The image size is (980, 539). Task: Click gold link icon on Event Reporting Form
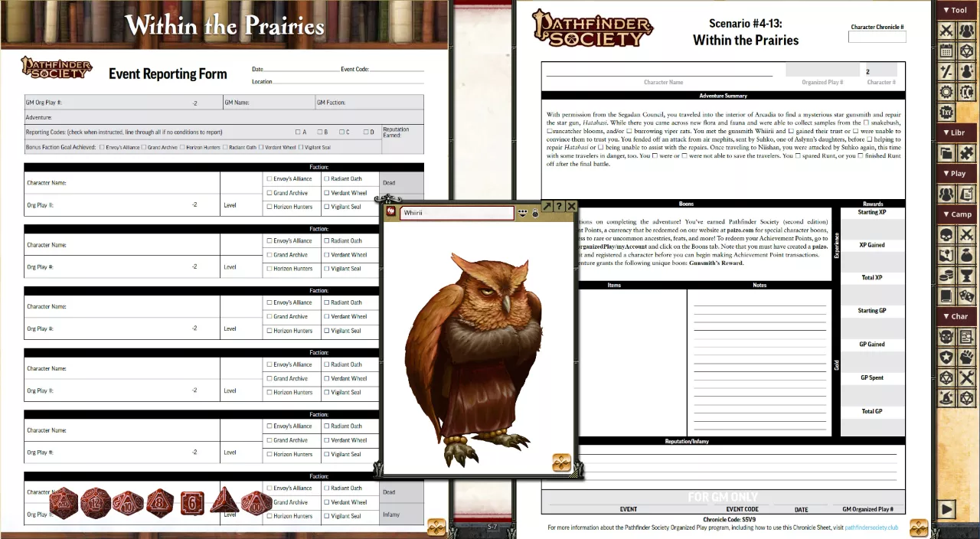click(x=436, y=527)
